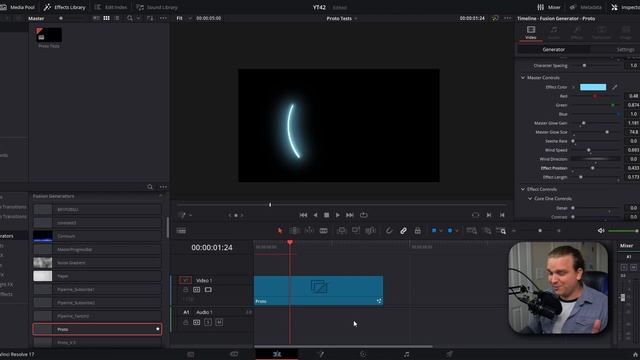
Task: Collapse the Core One Controls section
Action: click(530, 199)
